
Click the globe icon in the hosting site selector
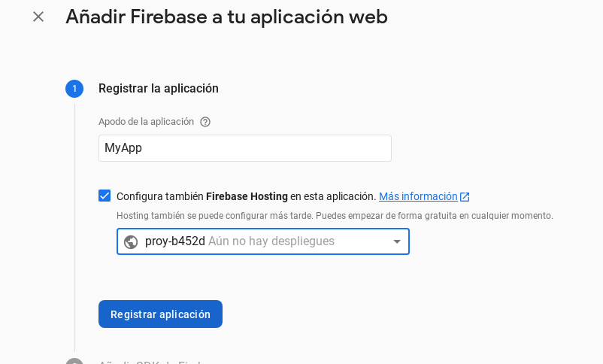(131, 242)
